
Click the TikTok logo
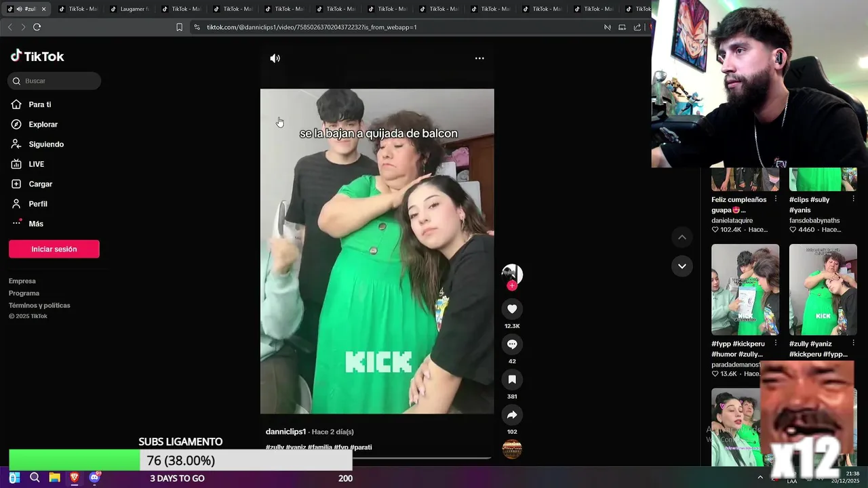[37, 56]
